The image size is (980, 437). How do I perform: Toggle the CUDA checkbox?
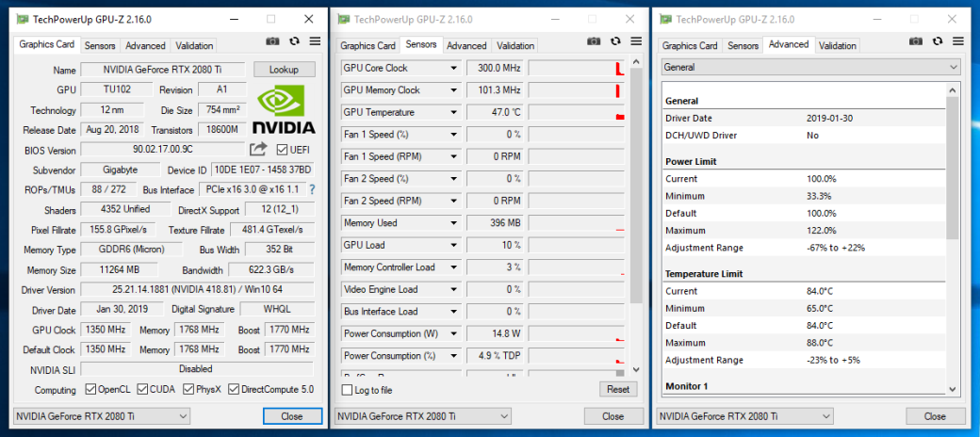coord(142,390)
